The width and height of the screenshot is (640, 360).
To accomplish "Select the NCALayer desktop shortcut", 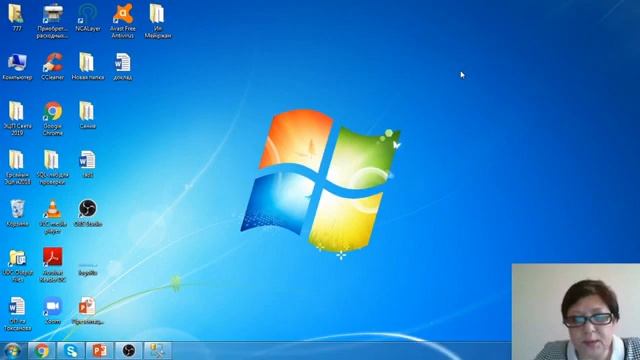I will point(88,17).
